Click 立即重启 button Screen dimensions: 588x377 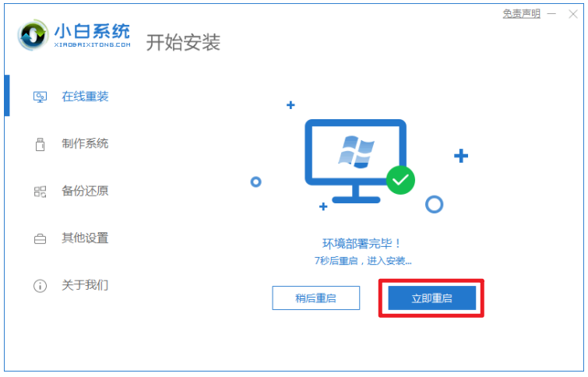coord(431,298)
